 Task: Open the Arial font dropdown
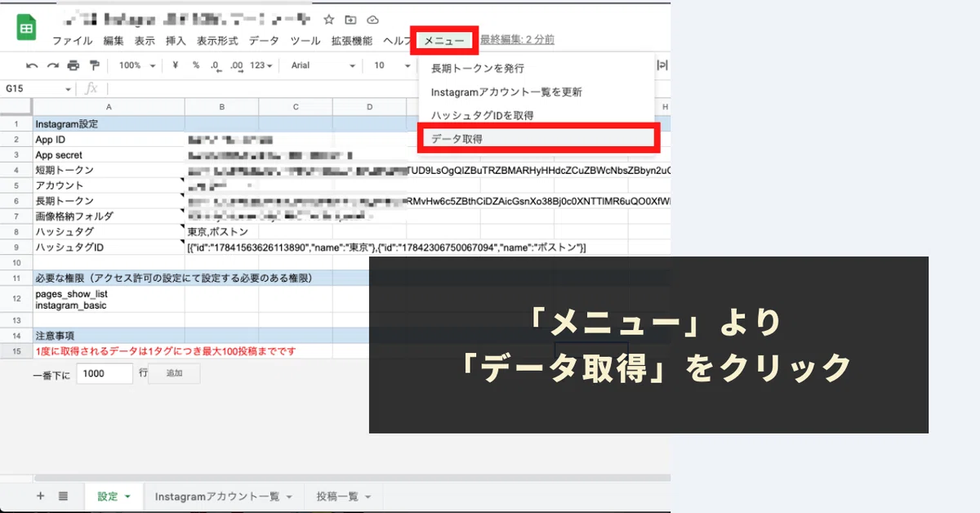(323, 65)
